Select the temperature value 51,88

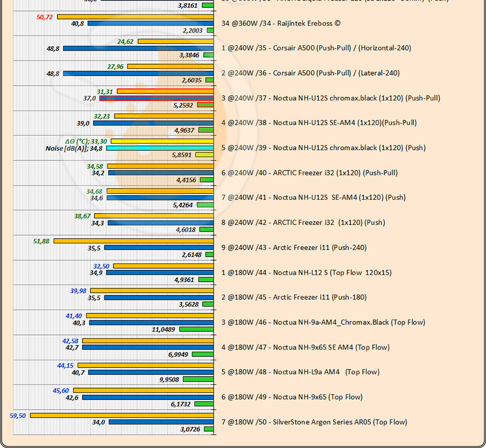coord(41,241)
